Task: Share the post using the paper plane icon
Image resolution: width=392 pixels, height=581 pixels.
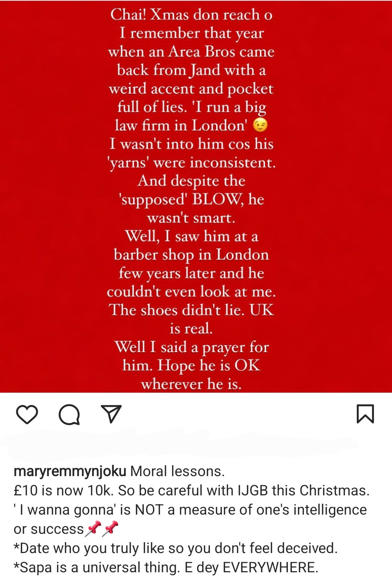Action: [111, 414]
